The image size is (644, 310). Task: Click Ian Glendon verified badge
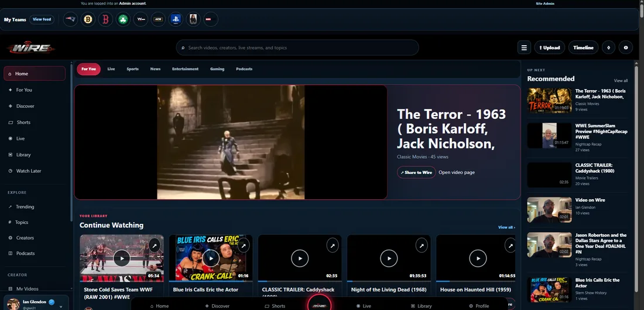[52, 302]
